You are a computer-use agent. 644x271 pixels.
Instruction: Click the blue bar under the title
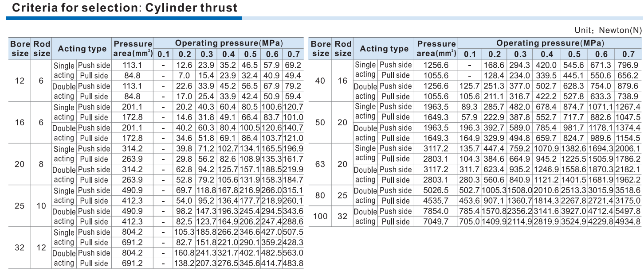tap(124, 18)
